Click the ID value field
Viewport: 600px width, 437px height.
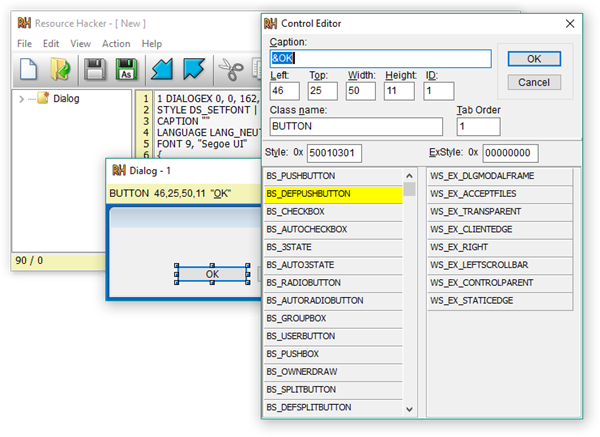439,91
